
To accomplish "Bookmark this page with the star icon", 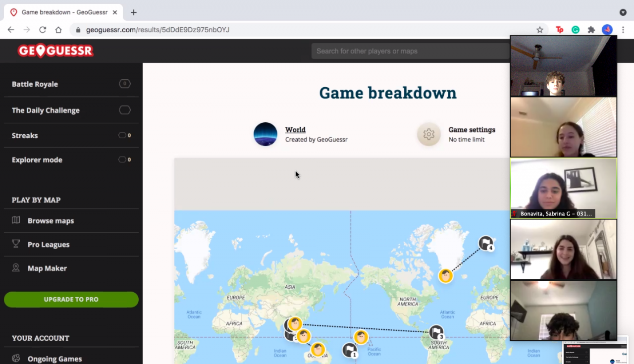I will point(540,30).
